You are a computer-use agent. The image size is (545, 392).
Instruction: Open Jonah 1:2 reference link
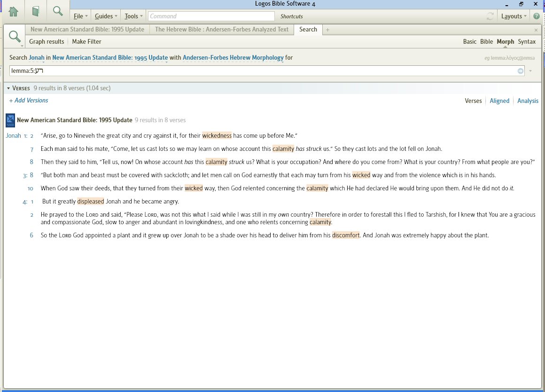(19, 136)
